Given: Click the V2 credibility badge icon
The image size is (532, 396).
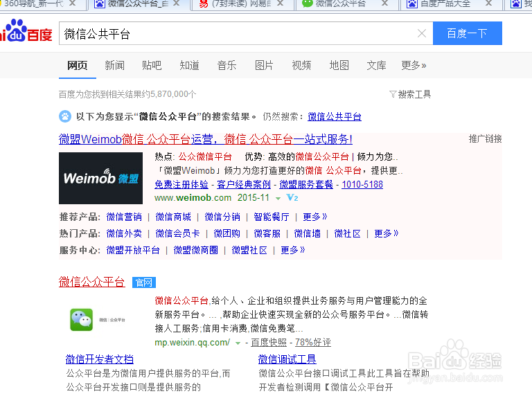Looking at the screenshot, I should [x=292, y=198].
